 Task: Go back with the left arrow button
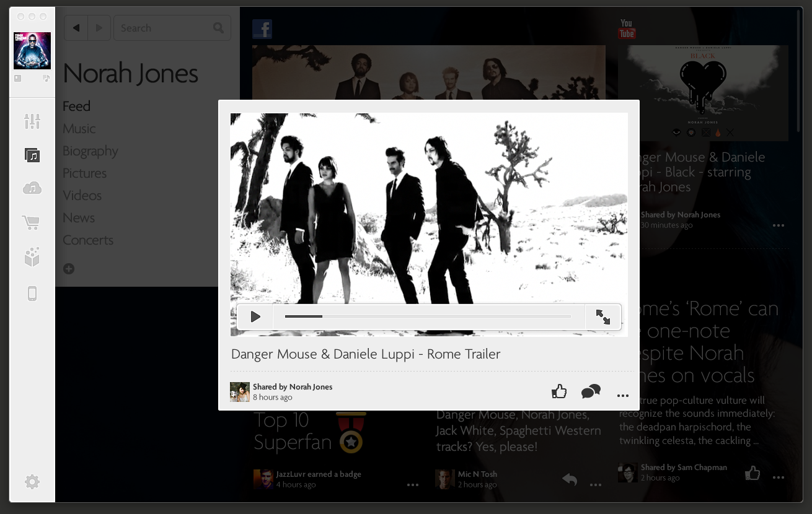[76, 28]
